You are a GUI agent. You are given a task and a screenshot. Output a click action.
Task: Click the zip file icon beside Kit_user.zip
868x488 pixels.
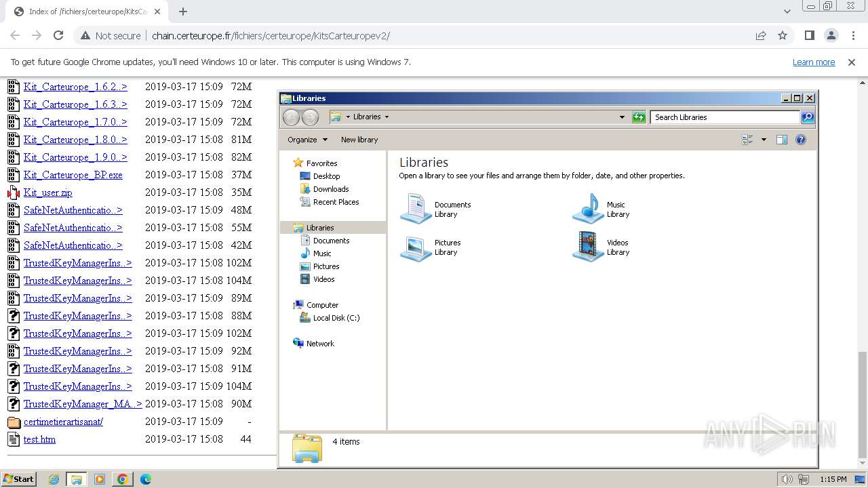[x=14, y=192]
